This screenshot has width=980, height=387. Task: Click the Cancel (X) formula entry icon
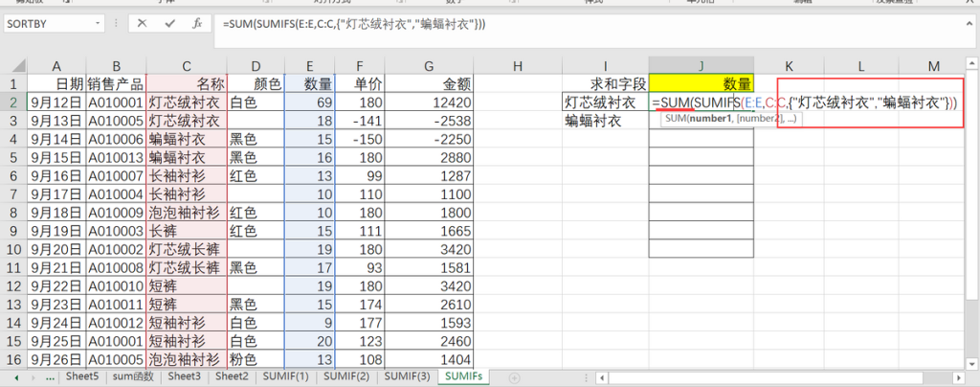[142, 23]
